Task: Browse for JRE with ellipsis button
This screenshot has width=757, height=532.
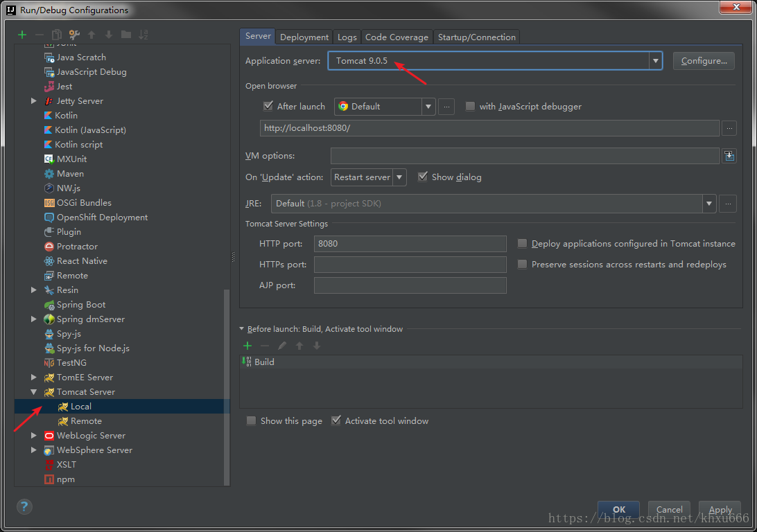Action: coord(728,204)
